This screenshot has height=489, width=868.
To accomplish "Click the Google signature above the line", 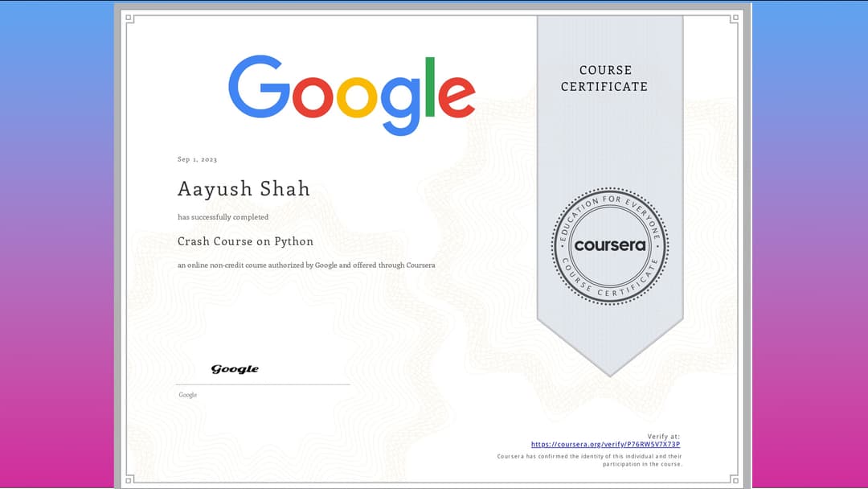I will point(235,369).
